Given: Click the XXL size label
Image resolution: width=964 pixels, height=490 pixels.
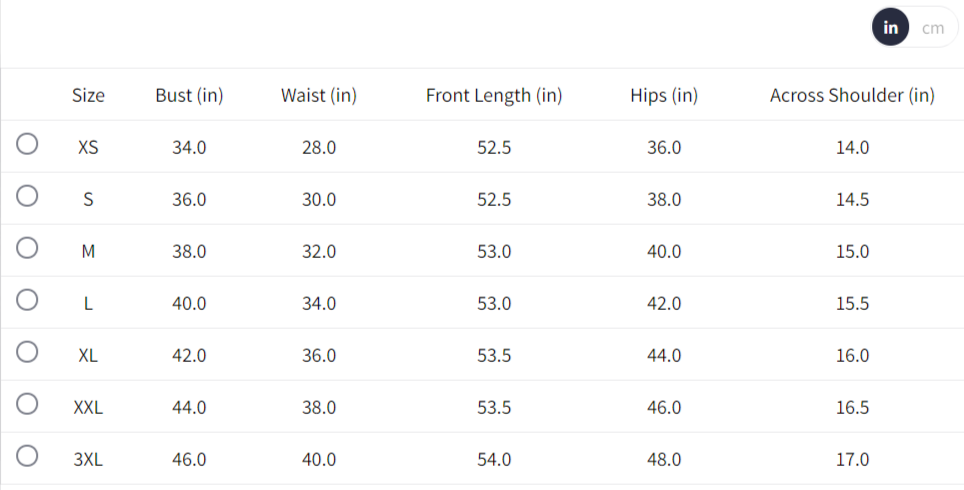Looking at the screenshot, I should tap(88, 407).
